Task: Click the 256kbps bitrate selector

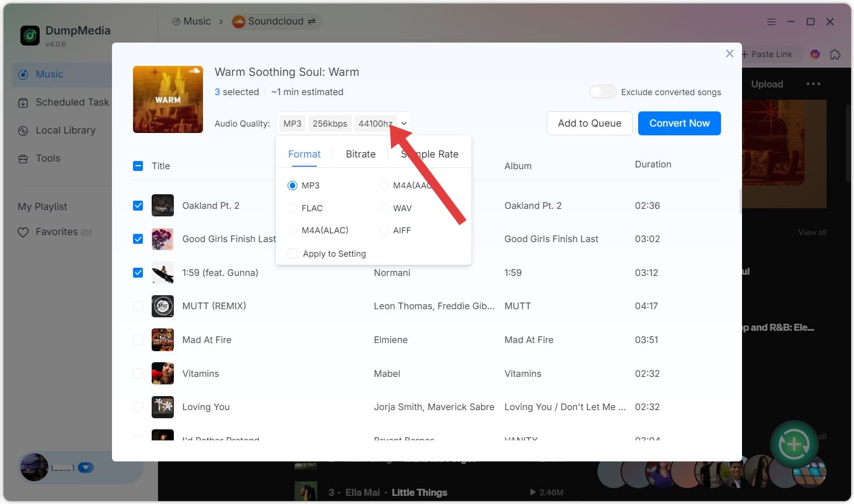Action: (x=330, y=123)
